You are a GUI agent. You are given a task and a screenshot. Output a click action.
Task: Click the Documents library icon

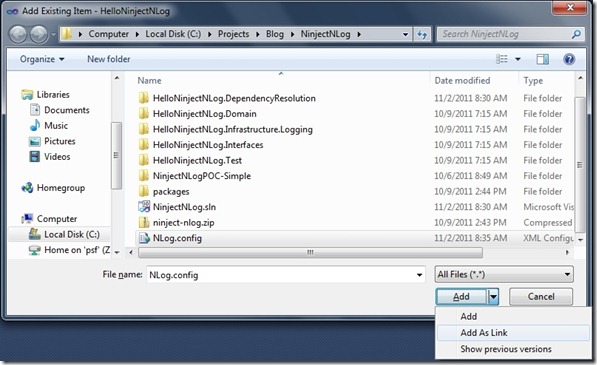pyautogui.click(x=35, y=110)
